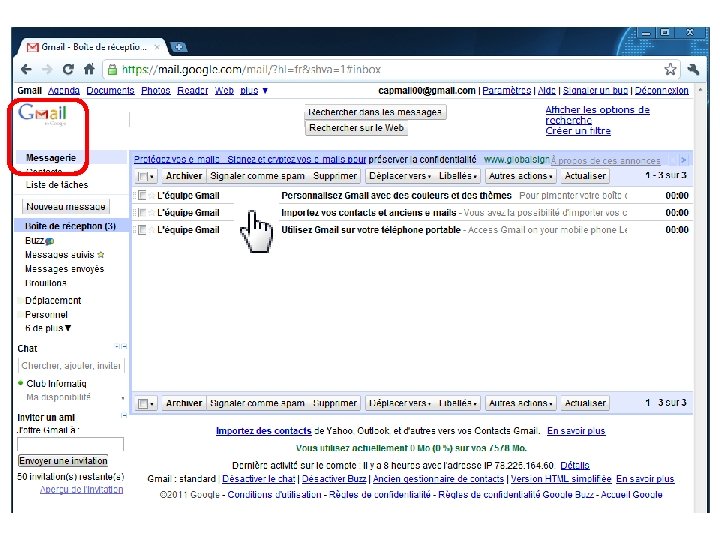Viewport: 720px width, 540px height.
Task: Click the Club Informatiq chat contact
Action: [56, 383]
